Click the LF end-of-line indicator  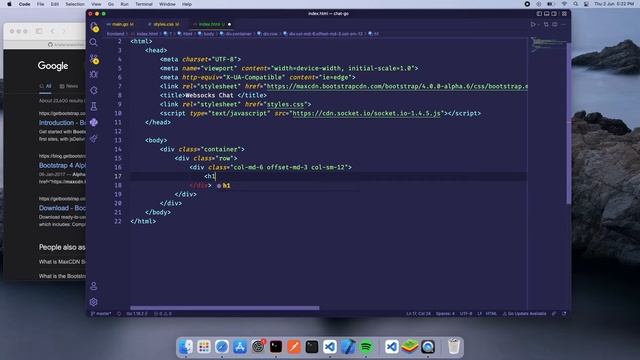pyautogui.click(x=479, y=314)
